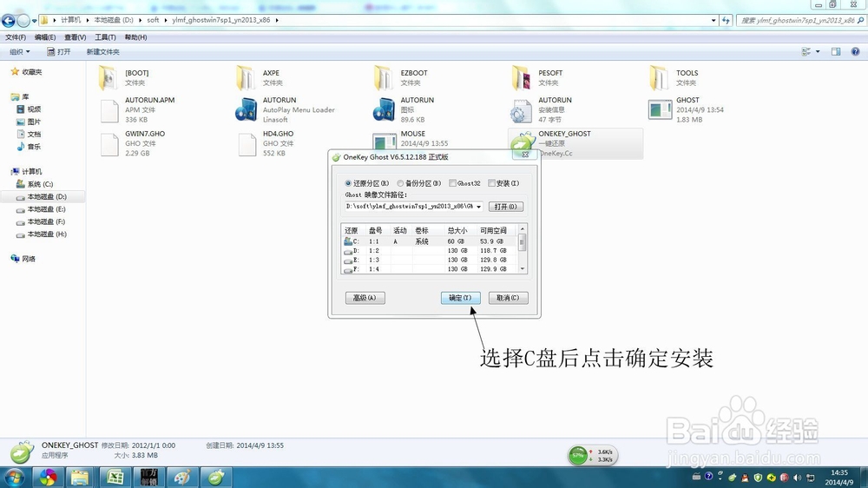Open the PESOFT folder icon

point(522,77)
